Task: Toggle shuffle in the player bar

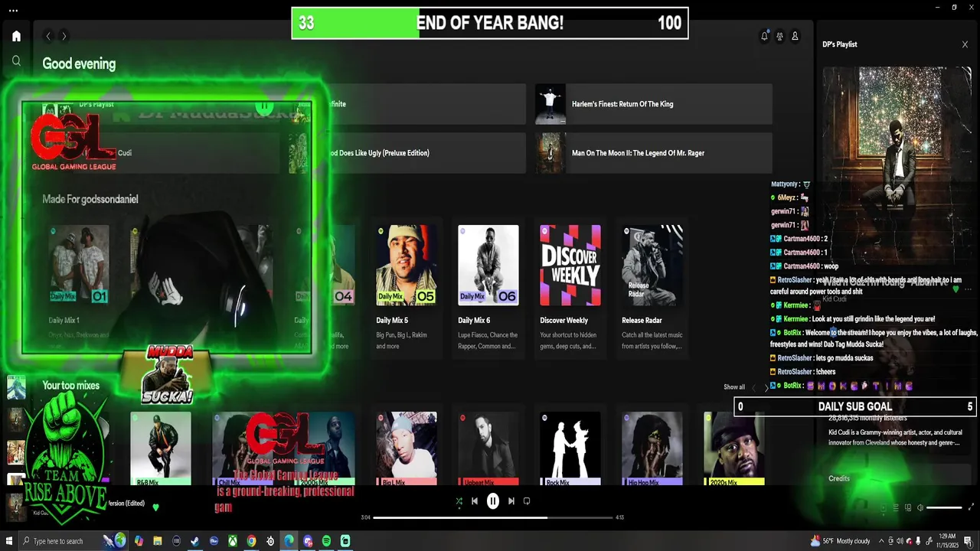Action: click(459, 501)
